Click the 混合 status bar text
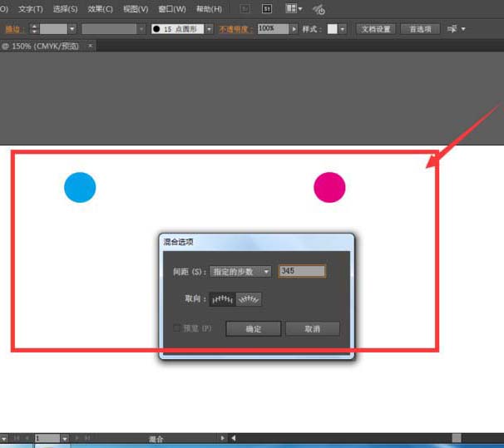Screen dimensions: 504x448 156,439
